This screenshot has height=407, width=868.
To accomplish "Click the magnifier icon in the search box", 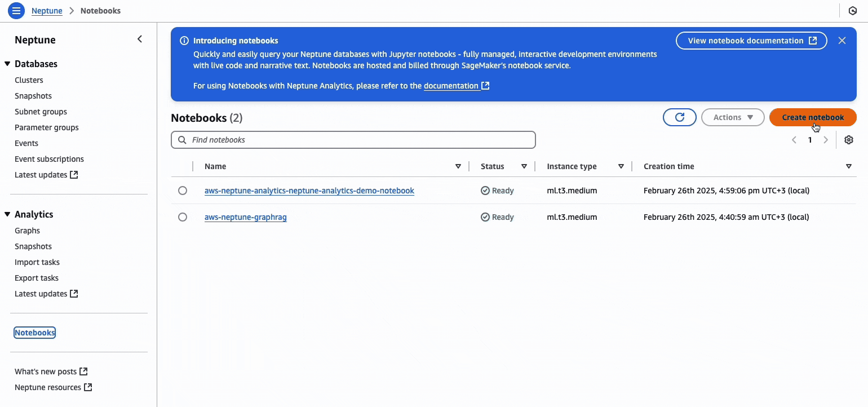I will tap(181, 139).
